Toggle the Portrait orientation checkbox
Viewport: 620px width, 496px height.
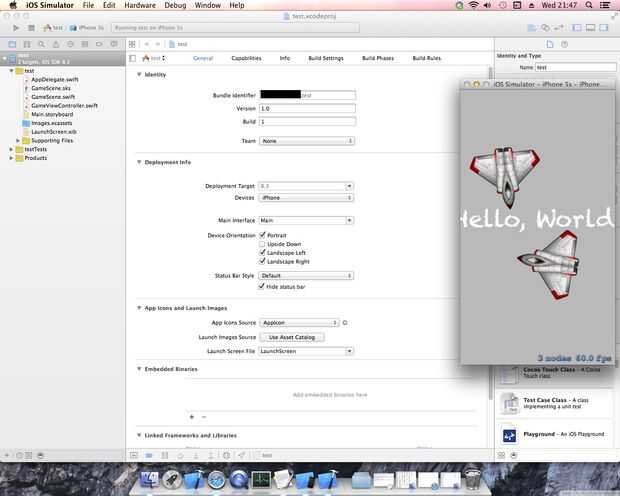(x=262, y=235)
